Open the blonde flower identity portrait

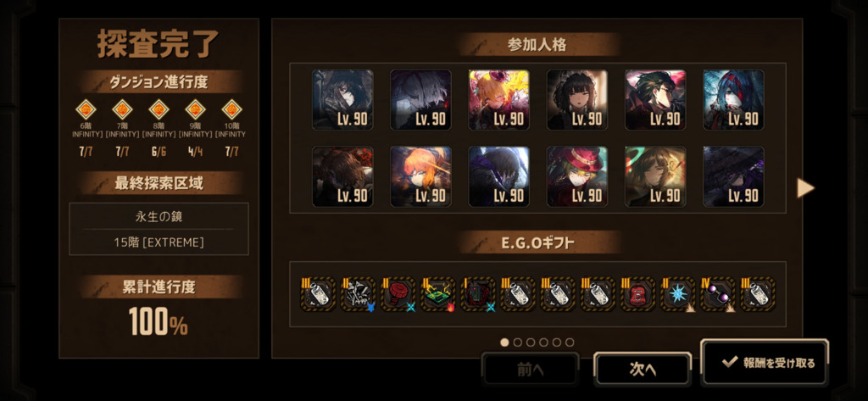tap(498, 100)
